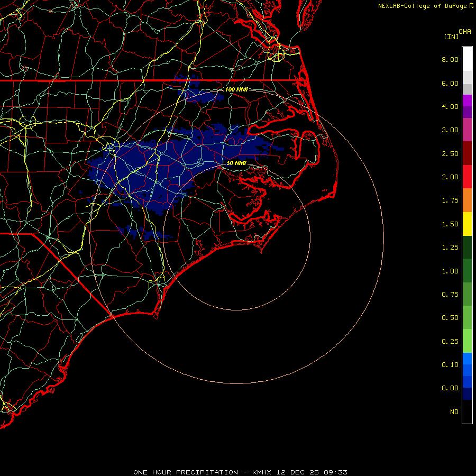The width and height of the screenshot is (476, 476).
Task: Click the 0.00 legend value
Action: pyautogui.click(x=450, y=388)
